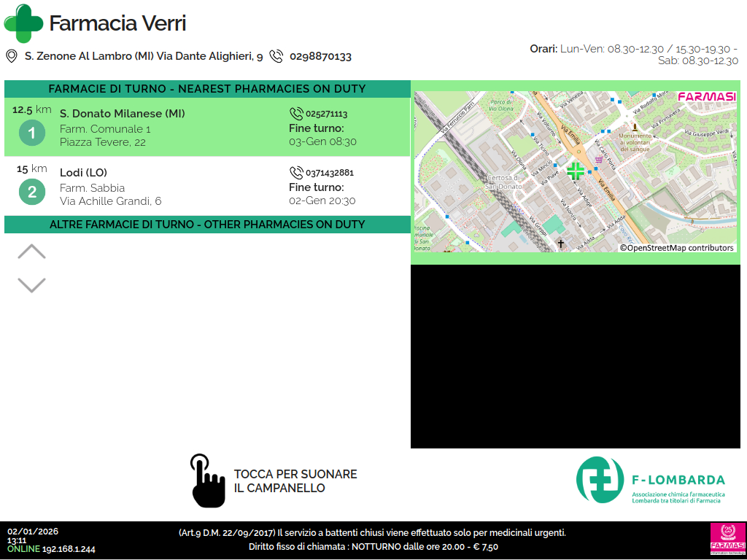Click the Farmacia Verri green cross logo

pyautogui.click(x=23, y=23)
